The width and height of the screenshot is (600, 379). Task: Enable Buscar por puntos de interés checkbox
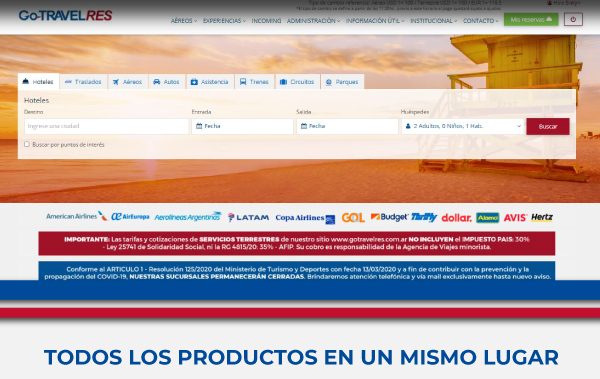27,144
